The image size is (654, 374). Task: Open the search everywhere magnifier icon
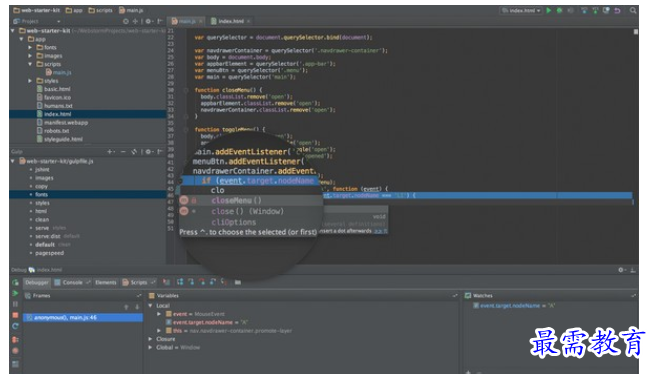click(633, 10)
